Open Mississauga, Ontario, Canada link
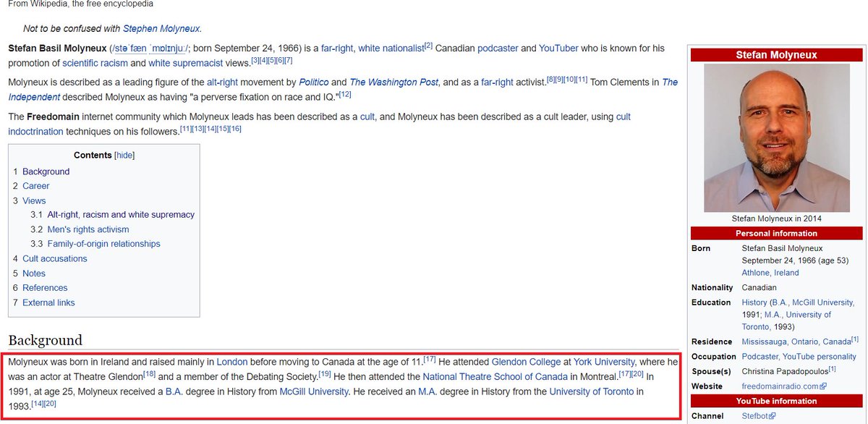The width and height of the screenshot is (868, 424). [x=796, y=342]
